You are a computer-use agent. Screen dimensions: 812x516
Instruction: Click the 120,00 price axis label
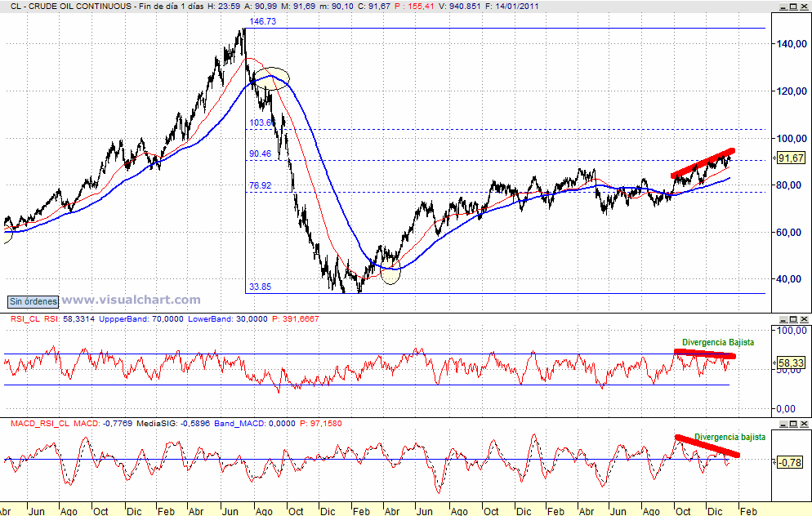point(792,91)
